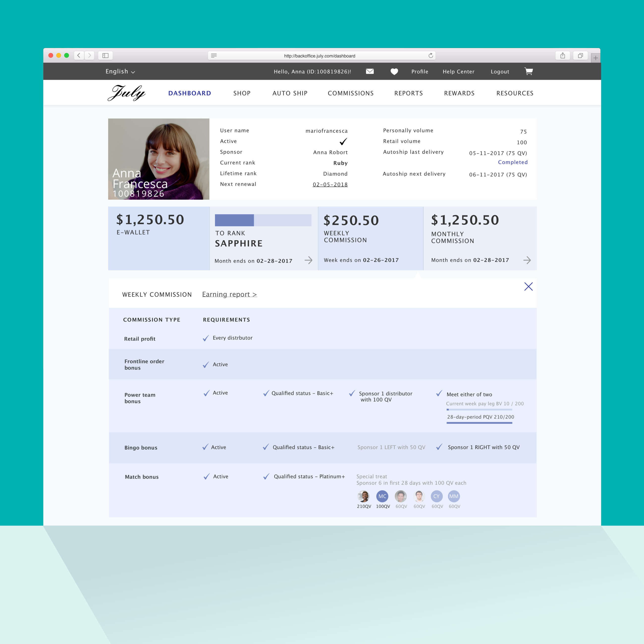
Task: Click the browser forward arrow
Action: 89,55
